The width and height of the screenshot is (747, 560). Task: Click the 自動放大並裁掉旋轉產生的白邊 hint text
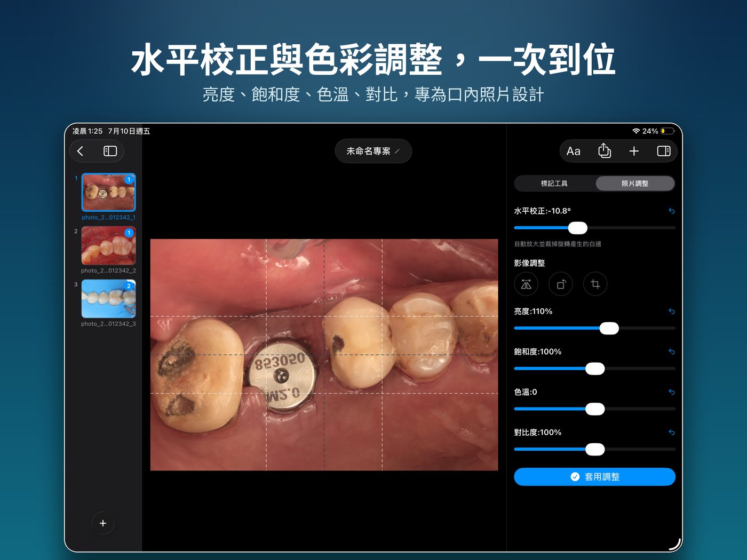(x=558, y=244)
